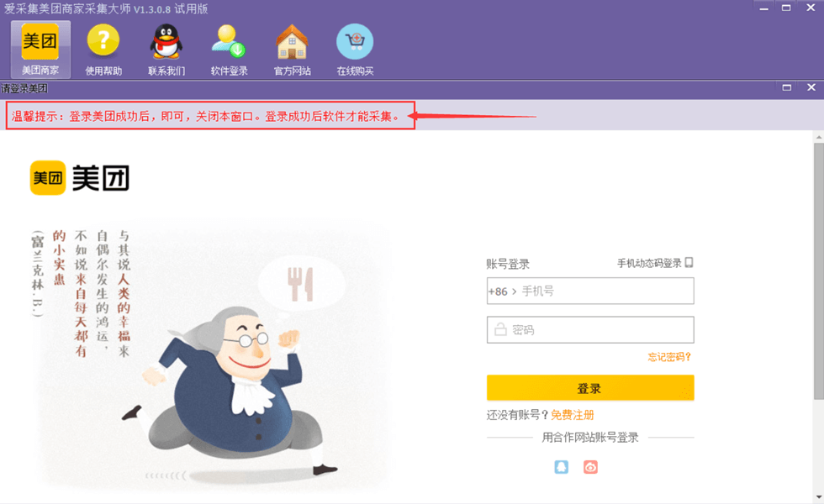Expand the +86 country code selector
Screen dimensions: 824x504
click(x=503, y=291)
